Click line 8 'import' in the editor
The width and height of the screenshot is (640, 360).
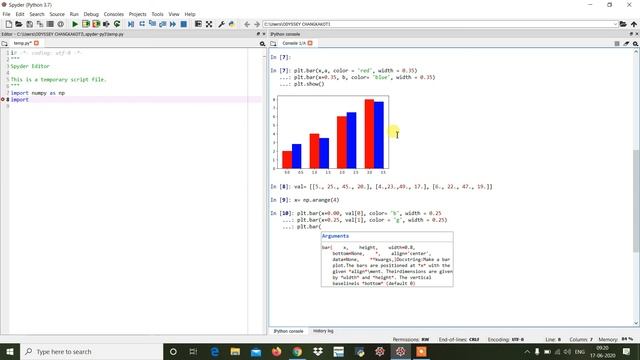click(x=20, y=100)
